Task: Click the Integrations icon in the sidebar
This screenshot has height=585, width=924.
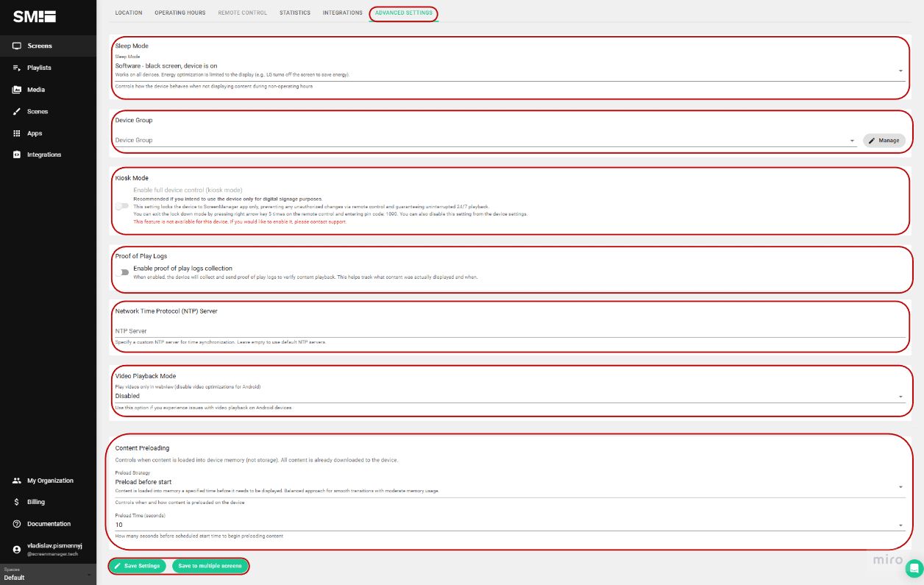Action: point(16,155)
